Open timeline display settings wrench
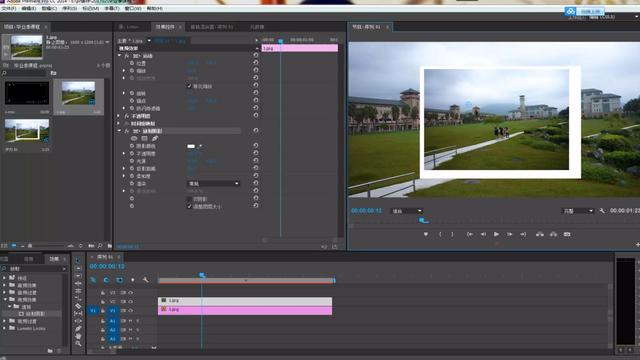Screen dimensions: 640x360 tap(145, 280)
